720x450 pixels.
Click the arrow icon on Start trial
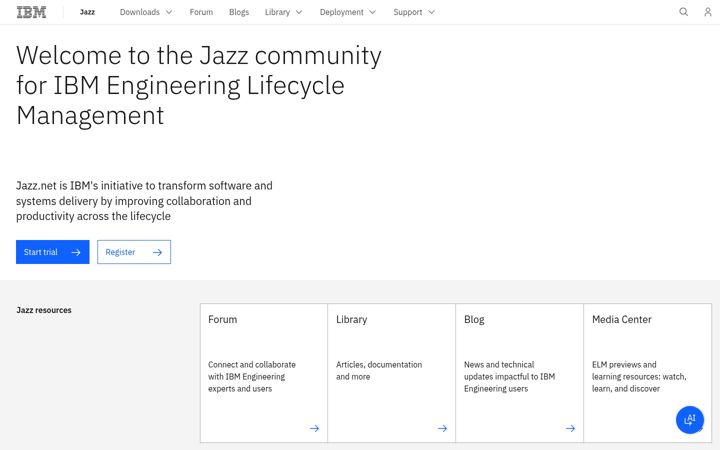coord(76,252)
